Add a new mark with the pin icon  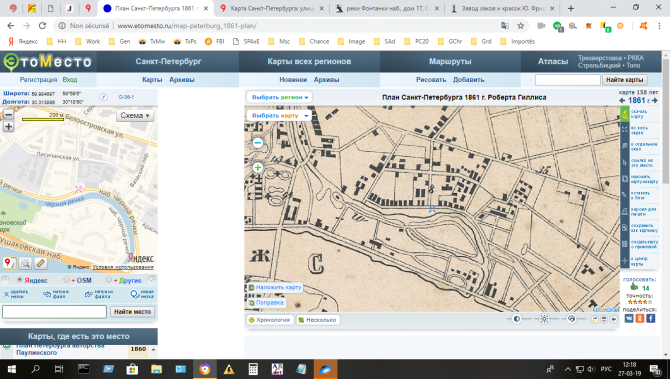(x=134, y=294)
